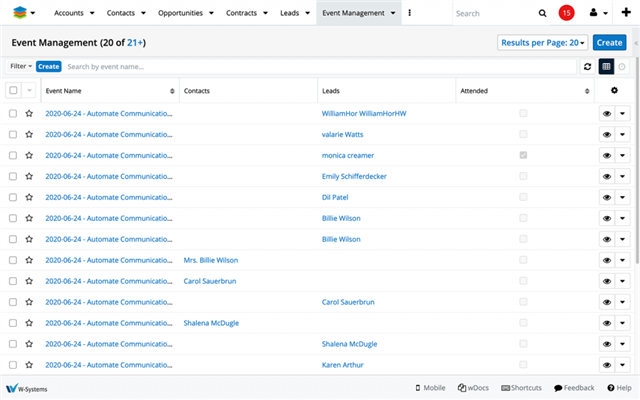Open the Mobile footer option

tap(430, 388)
